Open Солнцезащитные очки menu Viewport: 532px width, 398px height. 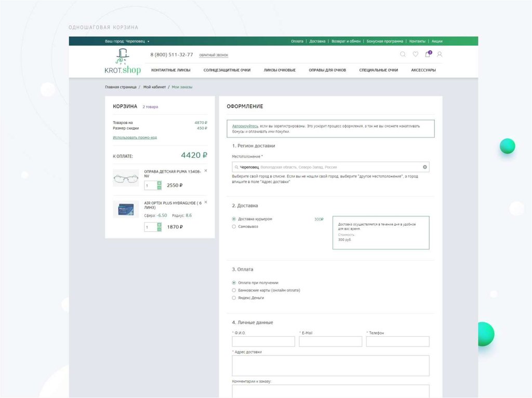point(227,70)
